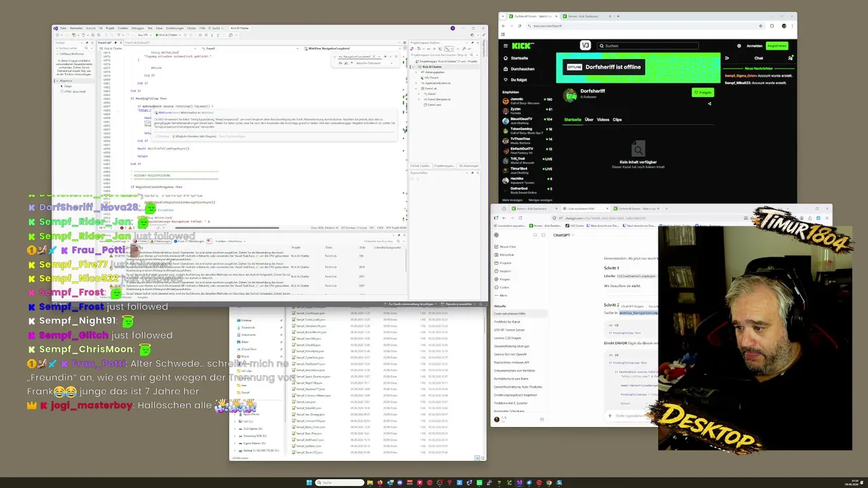Open the Kick hamburger menu icon
The width and height of the screenshot is (868, 488).
pyautogui.click(x=506, y=46)
